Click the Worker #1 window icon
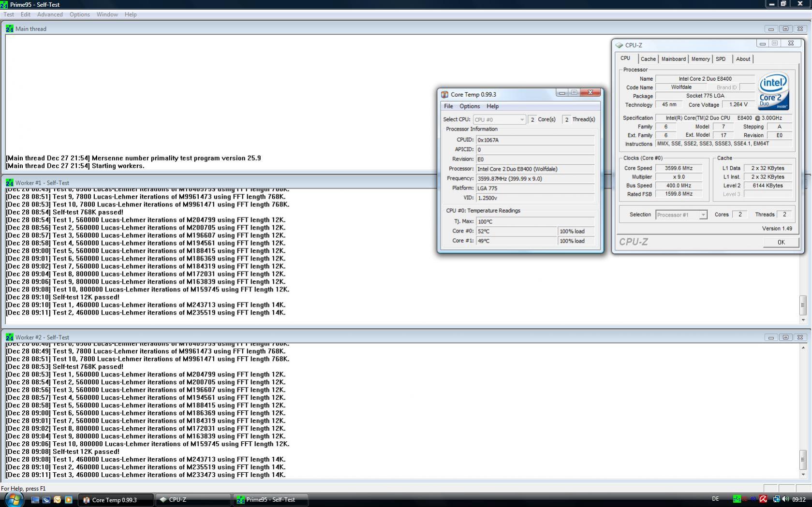Screen dimensions: 812x507 tap(10, 183)
